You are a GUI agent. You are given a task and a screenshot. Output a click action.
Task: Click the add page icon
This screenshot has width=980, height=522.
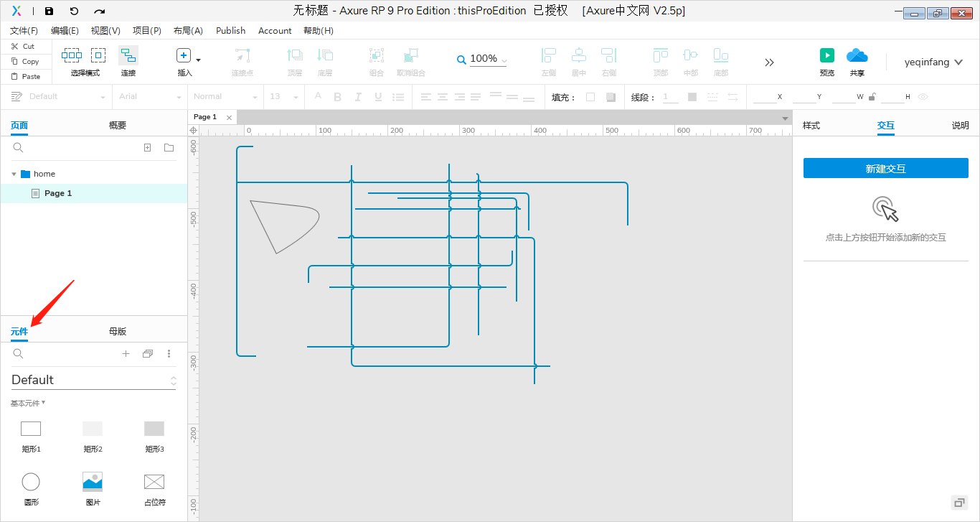pyautogui.click(x=147, y=147)
